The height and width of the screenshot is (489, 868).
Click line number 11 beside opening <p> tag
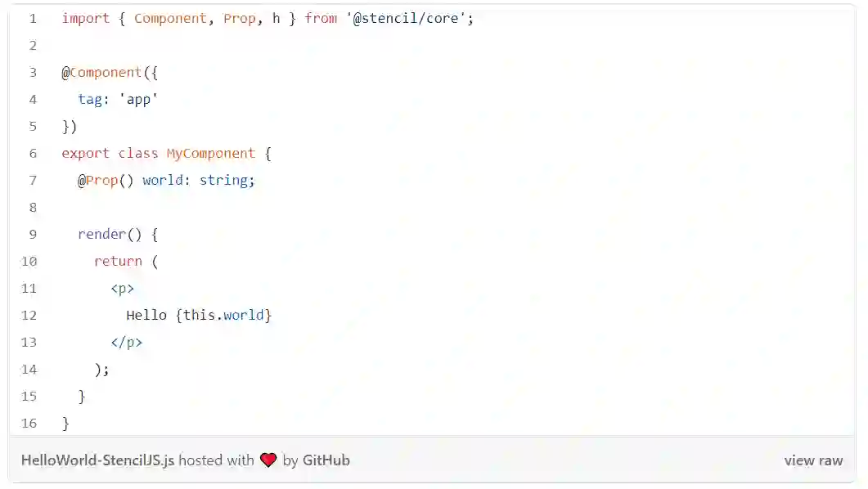pyautogui.click(x=29, y=288)
